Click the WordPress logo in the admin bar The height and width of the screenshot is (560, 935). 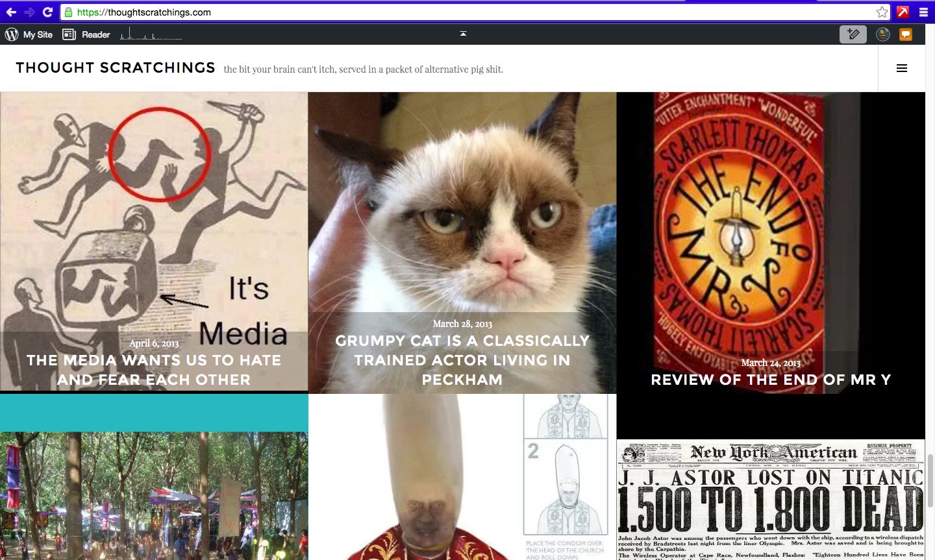click(x=12, y=34)
